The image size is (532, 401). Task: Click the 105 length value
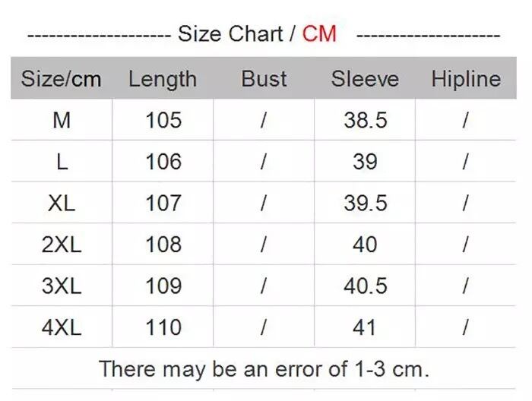coord(163,120)
